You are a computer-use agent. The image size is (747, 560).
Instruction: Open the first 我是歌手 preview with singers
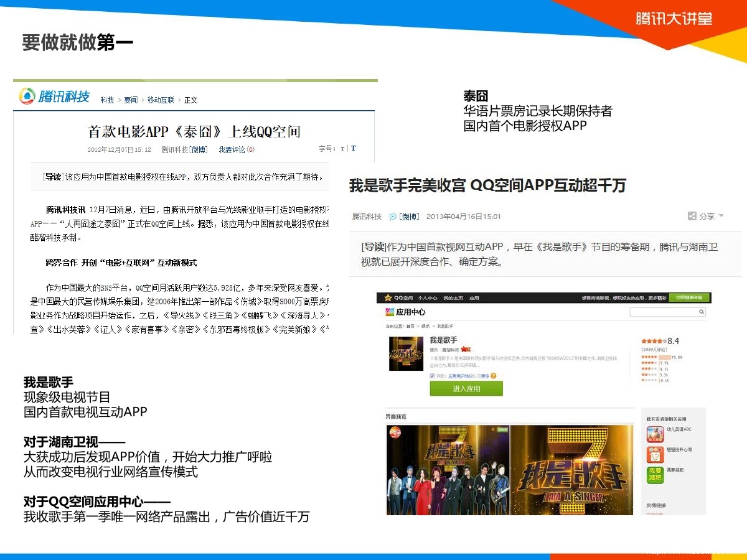[x=447, y=470]
